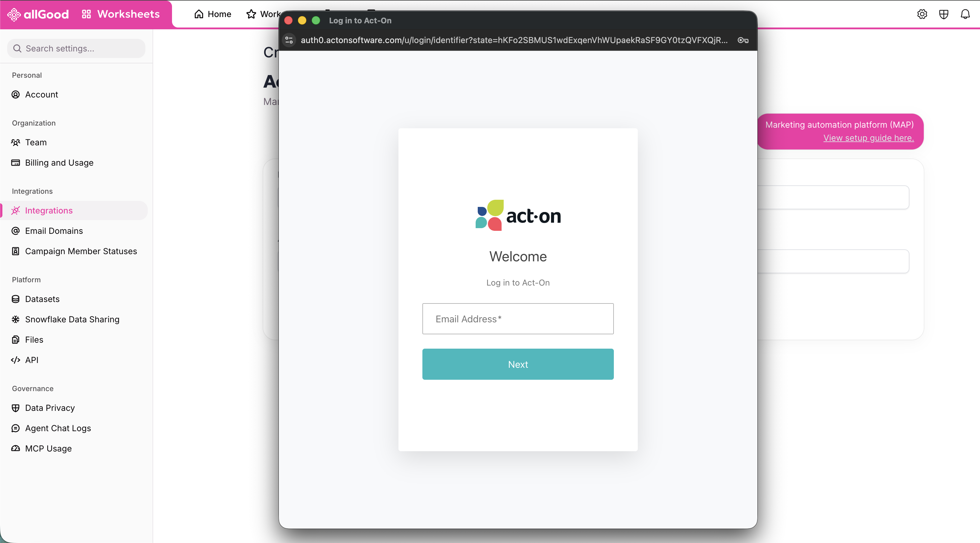Click the Team people icon
The height and width of the screenshot is (543, 980).
pos(16,143)
